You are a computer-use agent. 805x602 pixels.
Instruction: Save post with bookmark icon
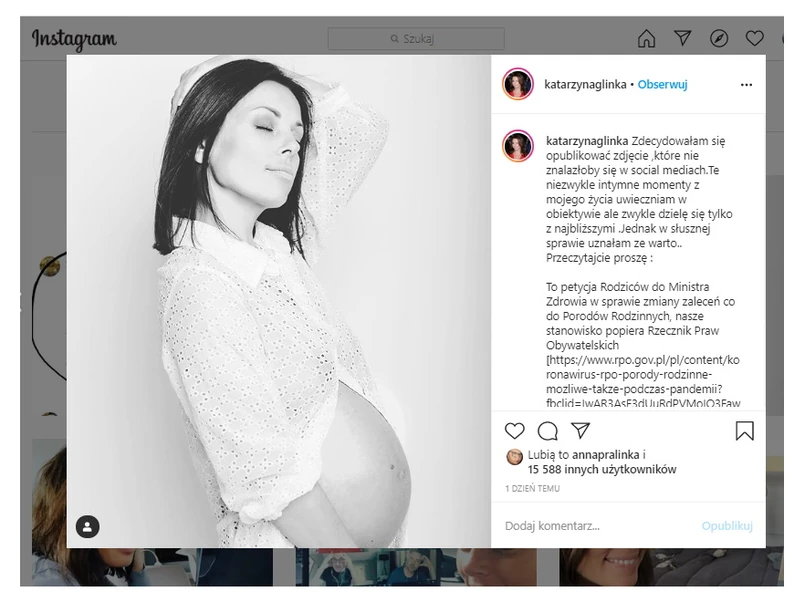pyautogui.click(x=744, y=431)
